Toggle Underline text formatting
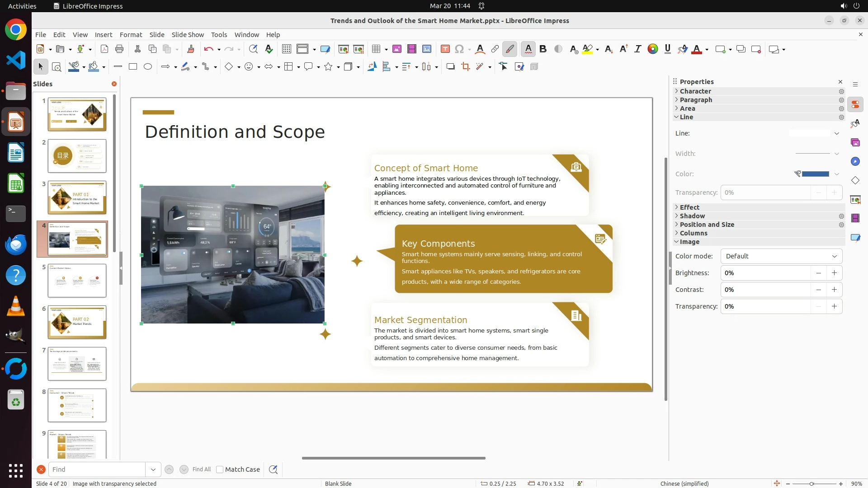The width and height of the screenshot is (868, 488). coord(667,49)
